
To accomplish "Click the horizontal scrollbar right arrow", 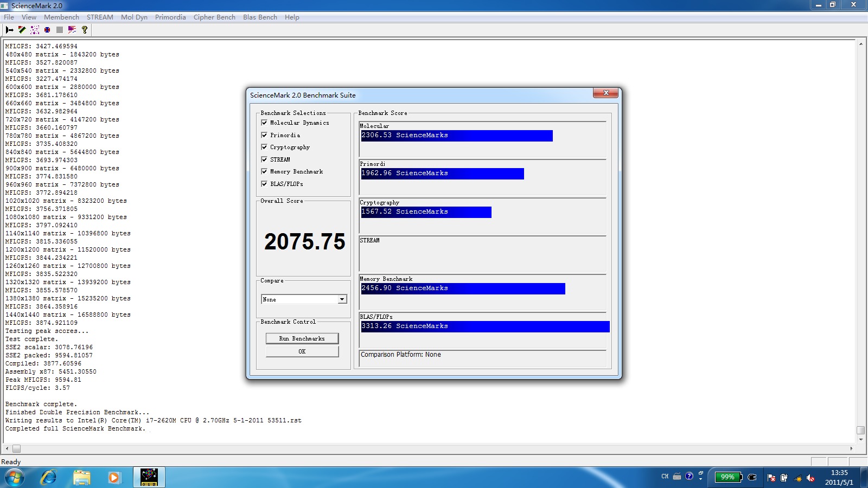I will [x=851, y=449].
